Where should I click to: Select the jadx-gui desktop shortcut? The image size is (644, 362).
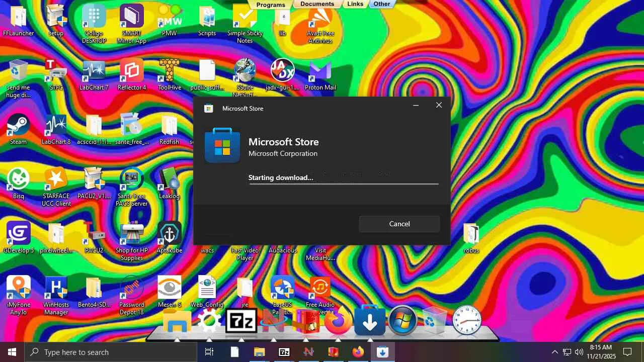283,75
